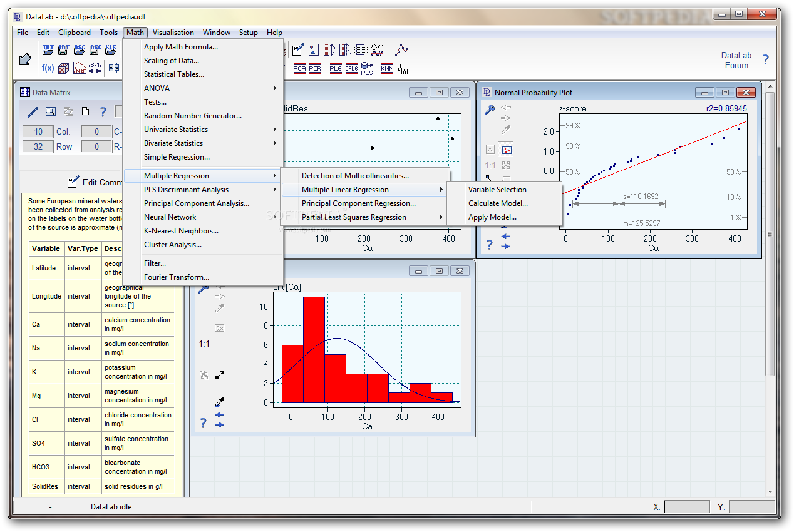Viewport: 794px width, 532px height.
Task: Click the 1:1 scale button in histogram window
Action: (204, 344)
